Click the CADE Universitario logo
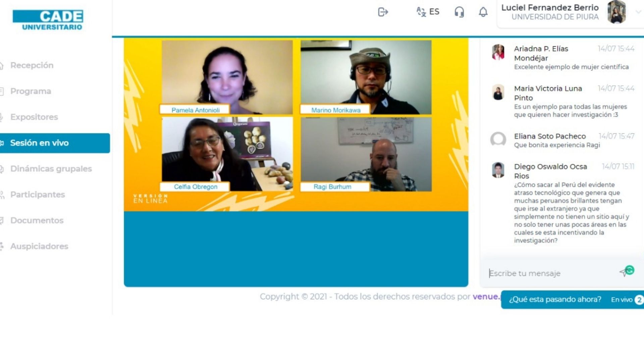Image resolution: width=644 pixels, height=362 pixels. [48, 20]
